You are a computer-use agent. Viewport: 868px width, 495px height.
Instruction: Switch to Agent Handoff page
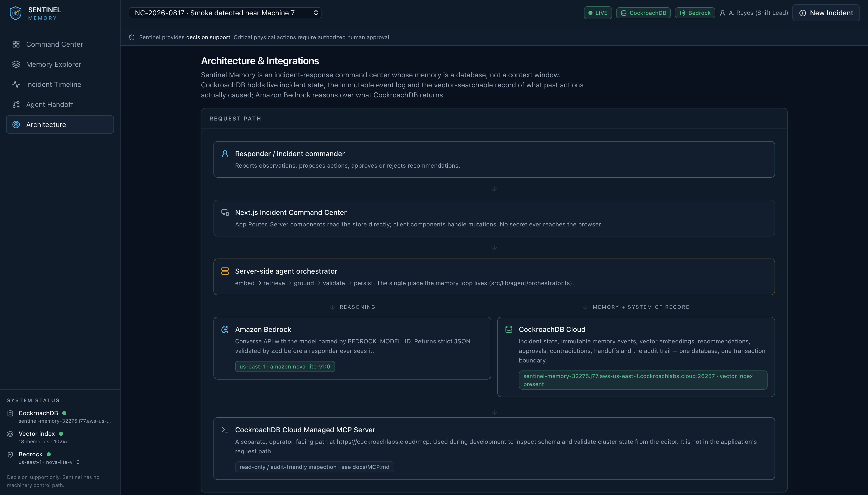tap(60, 104)
